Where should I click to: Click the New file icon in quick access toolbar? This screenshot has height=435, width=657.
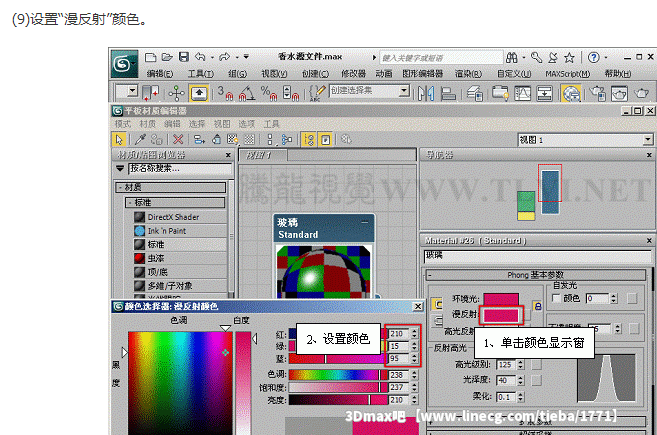coord(150,57)
